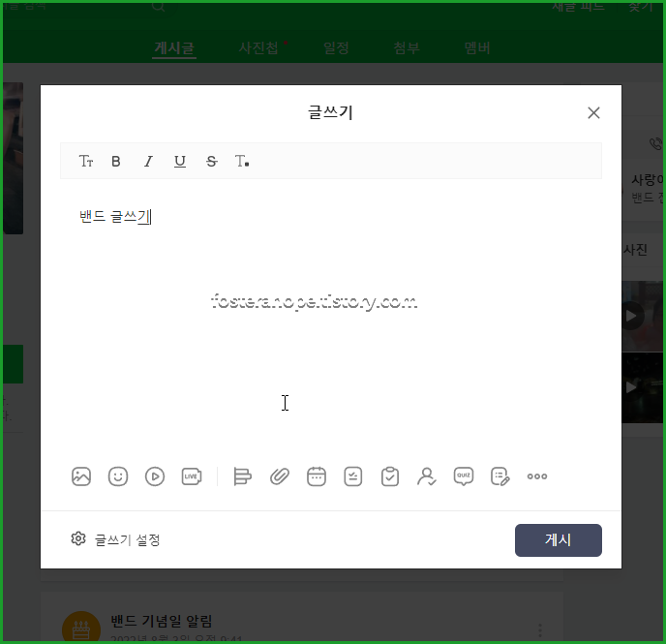The height and width of the screenshot is (644, 666).
Task: Close the 글쓰기 dialog
Action: pyautogui.click(x=593, y=113)
